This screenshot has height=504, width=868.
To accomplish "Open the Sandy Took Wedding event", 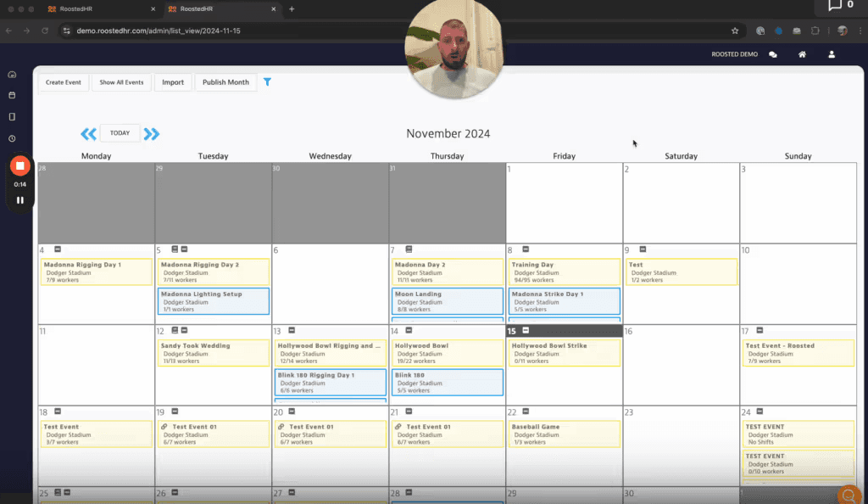I will 214,353.
